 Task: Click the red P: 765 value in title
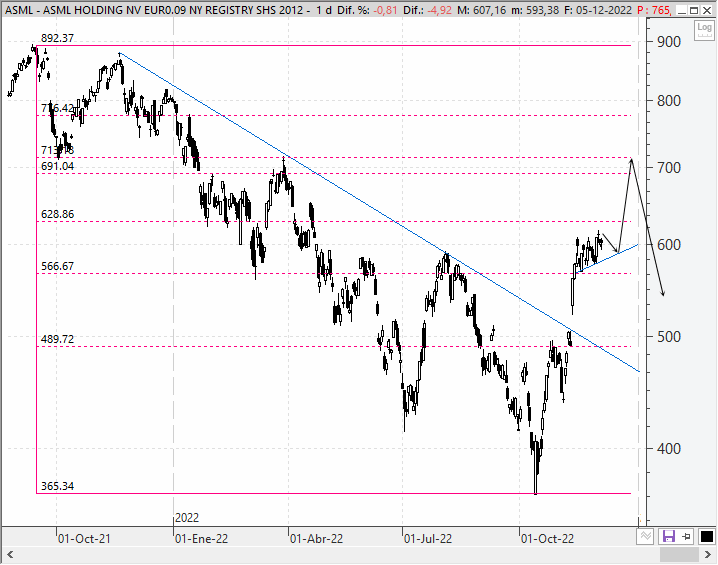point(654,10)
